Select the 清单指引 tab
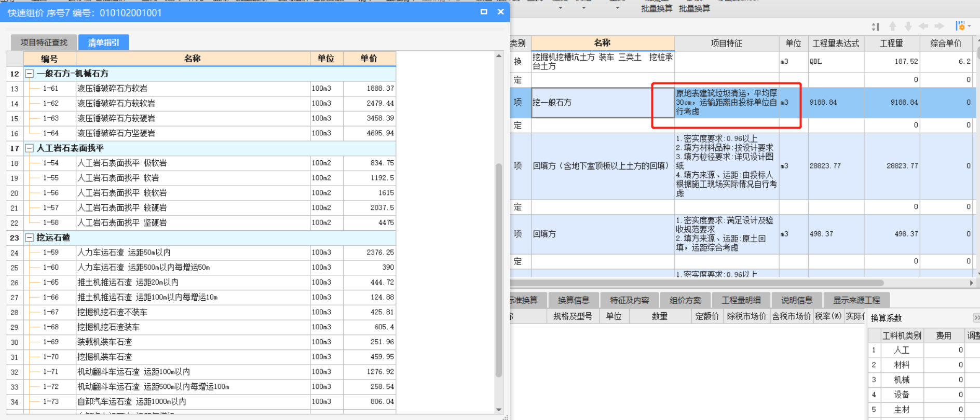 tap(104, 43)
